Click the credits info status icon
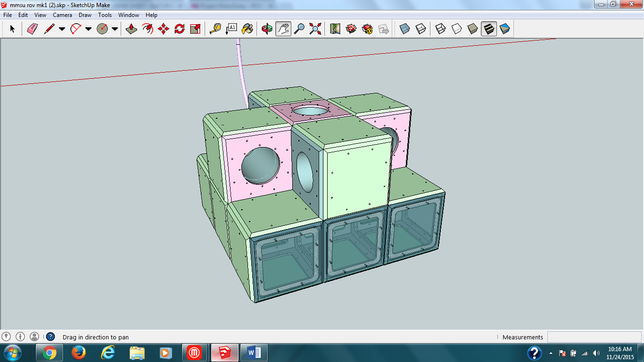Viewport: 644px width, 362px height. [x=20, y=337]
